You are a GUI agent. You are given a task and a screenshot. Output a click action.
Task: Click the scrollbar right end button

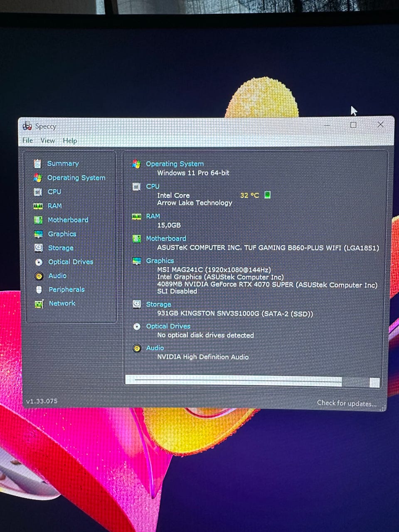(374, 383)
